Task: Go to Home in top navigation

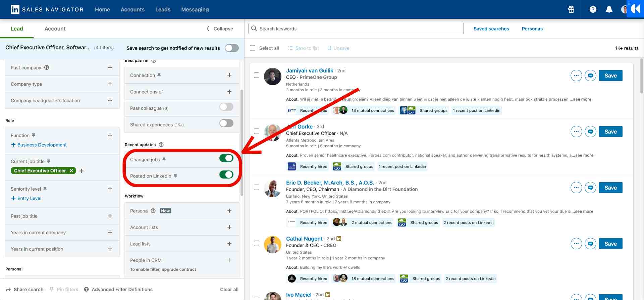Action: 102,9
